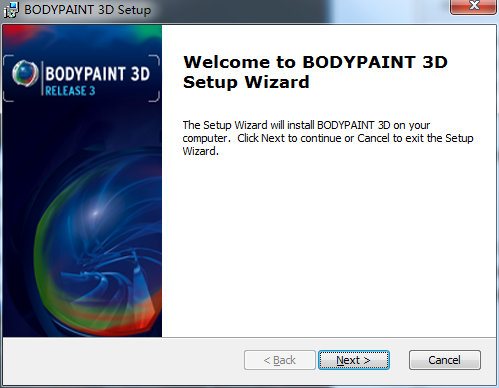This screenshot has width=499, height=388.
Task: Click the installer icon in title bar
Action: (11, 10)
